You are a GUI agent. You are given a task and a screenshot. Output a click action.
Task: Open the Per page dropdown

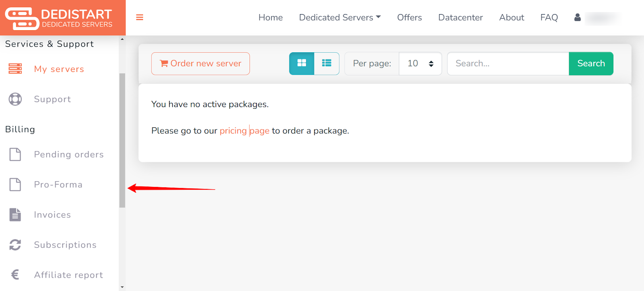coord(420,64)
